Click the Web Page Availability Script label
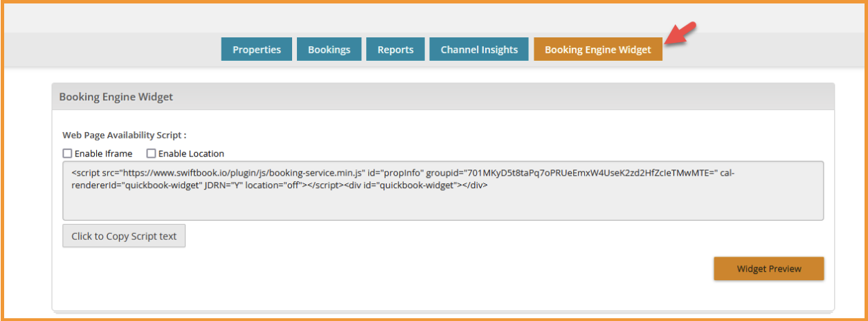This screenshot has height=321, width=868. tap(125, 135)
